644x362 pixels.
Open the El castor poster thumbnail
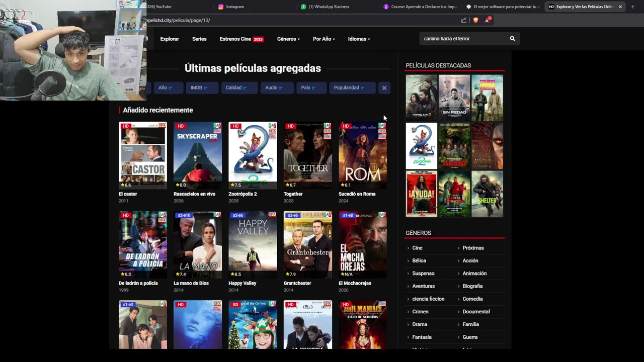click(x=143, y=155)
